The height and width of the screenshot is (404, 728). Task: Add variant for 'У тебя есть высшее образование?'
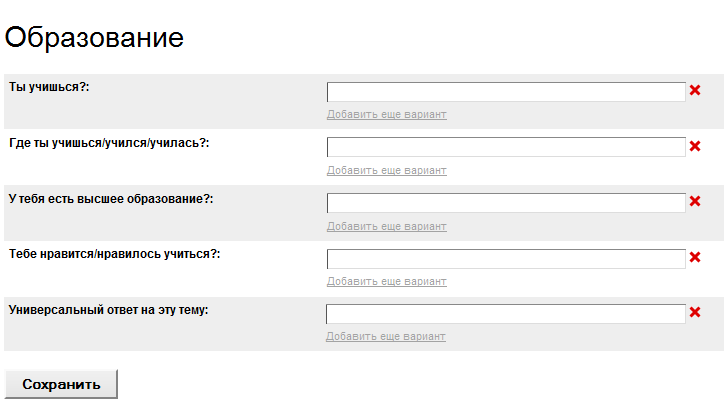pos(386,226)
